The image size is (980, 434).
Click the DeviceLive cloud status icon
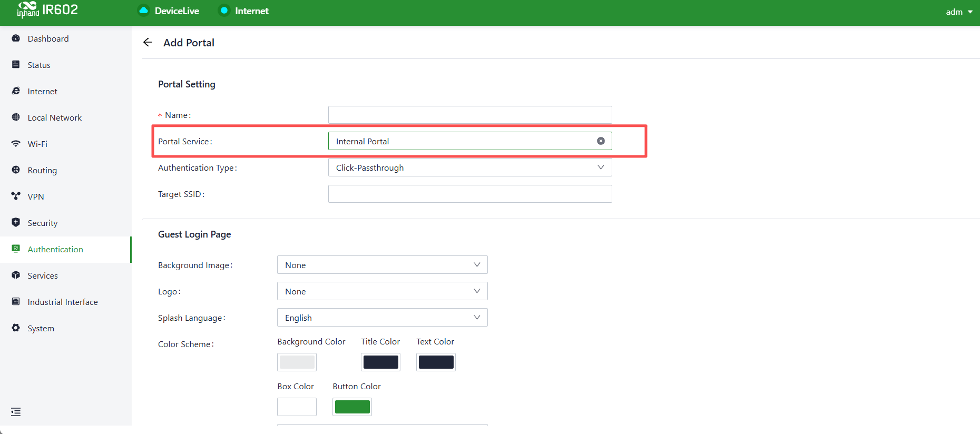pyautogui.click(x=143, y=11)
